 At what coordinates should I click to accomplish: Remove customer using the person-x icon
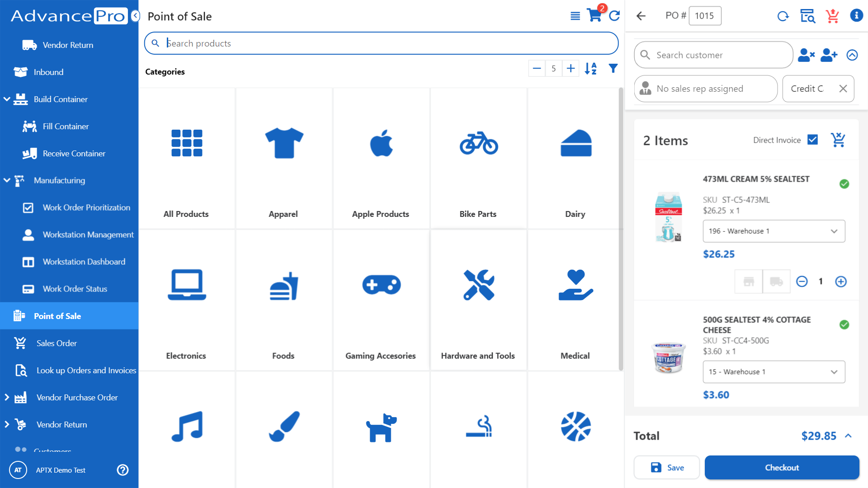coord(806,55)
